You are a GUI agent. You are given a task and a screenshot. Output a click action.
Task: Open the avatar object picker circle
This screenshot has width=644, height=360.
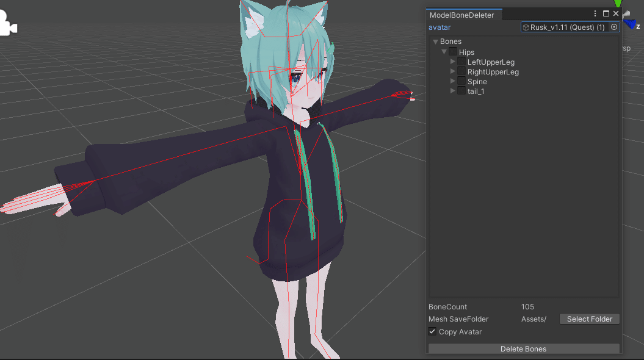pyautogui.click(x=614, y=27)
